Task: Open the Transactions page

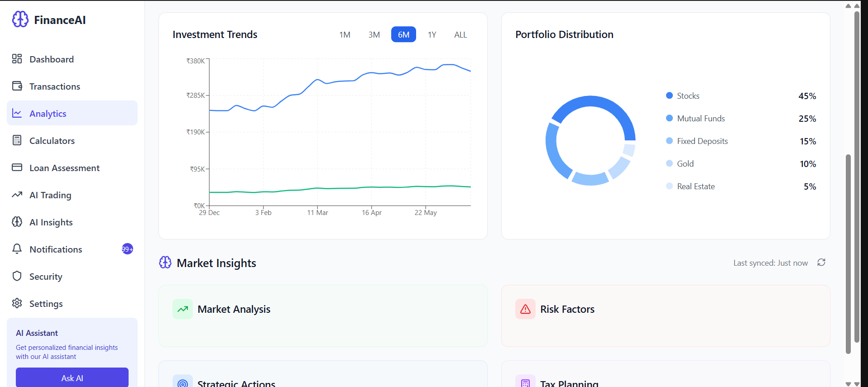Action: 72,86
